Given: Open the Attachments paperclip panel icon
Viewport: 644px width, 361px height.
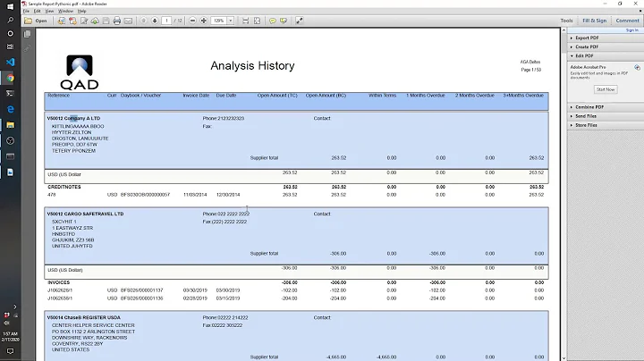Looking at the screenshot, I should tap(28, 48).
